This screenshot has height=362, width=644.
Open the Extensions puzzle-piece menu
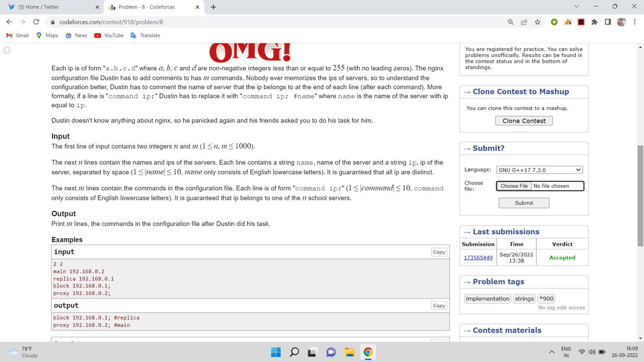[x=594, y=22]
